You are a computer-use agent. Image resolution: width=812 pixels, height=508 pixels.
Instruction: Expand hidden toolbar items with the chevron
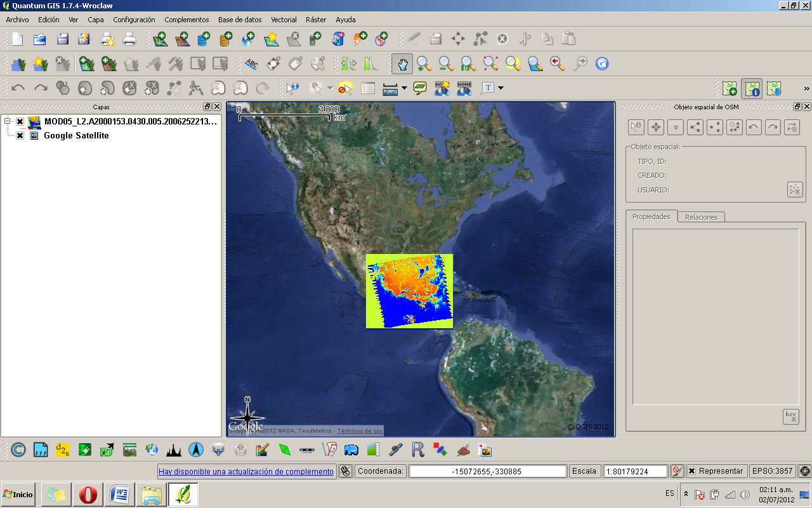pos(806,88)
